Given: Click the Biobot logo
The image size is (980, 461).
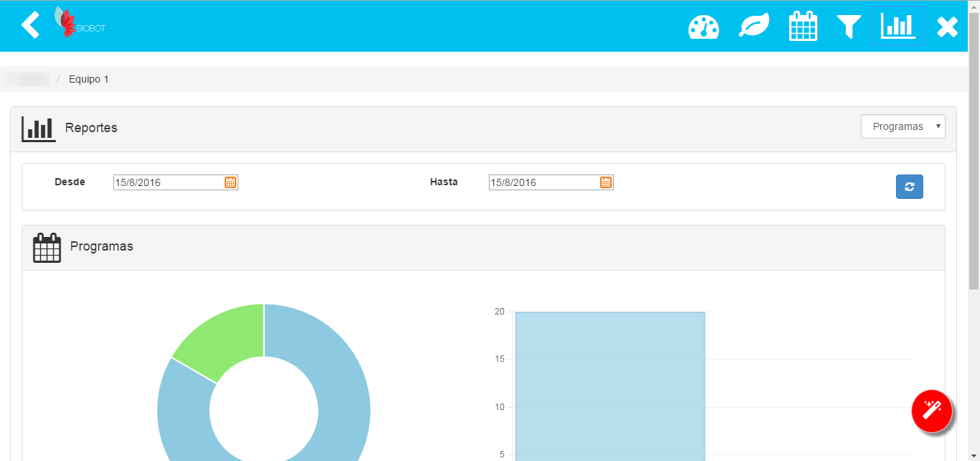Looking at the screenshot, I should [80, 24].
